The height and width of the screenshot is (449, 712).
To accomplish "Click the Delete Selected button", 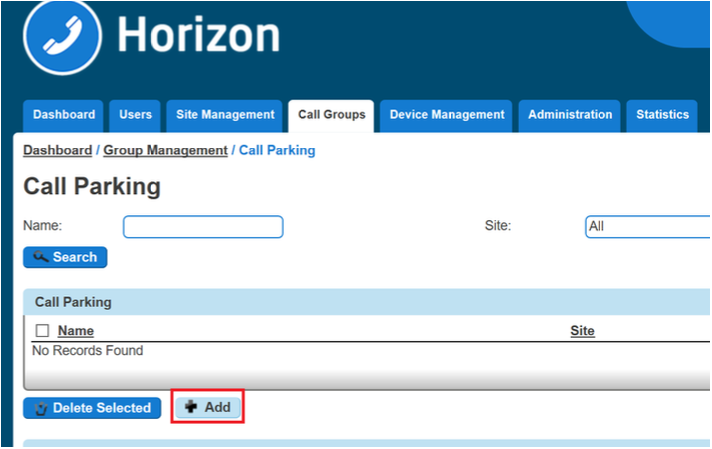I will click(x=92, y=408).
